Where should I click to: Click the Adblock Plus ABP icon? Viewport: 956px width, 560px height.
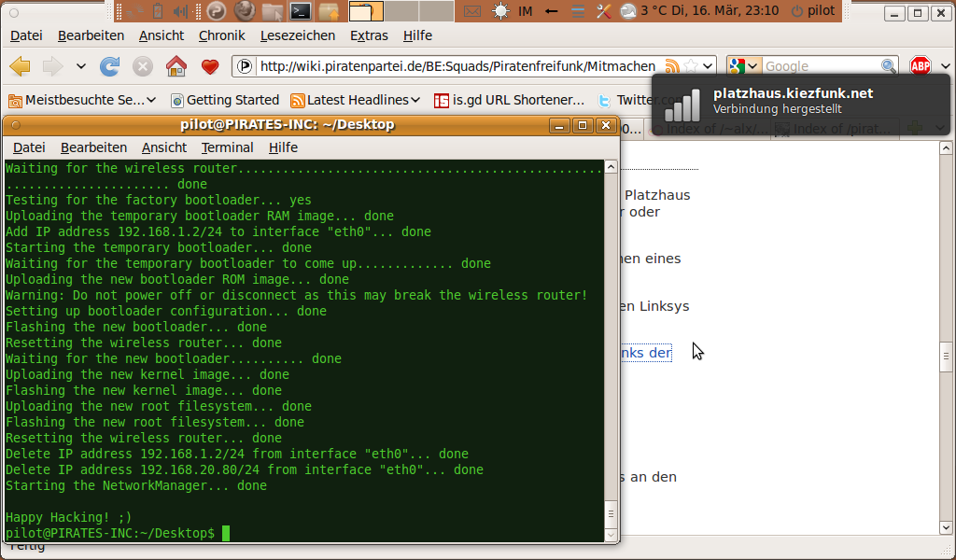tap(921, 66)
